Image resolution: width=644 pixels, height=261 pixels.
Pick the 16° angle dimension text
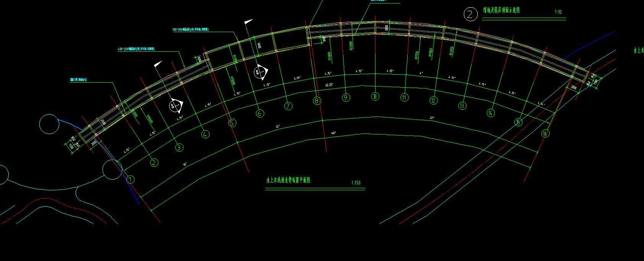[185, 164]
